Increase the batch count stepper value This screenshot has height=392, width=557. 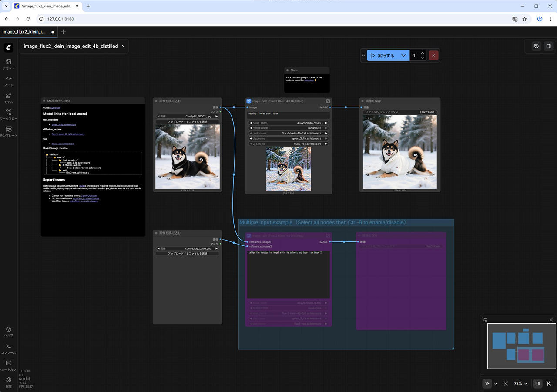[x=423, y=53]
